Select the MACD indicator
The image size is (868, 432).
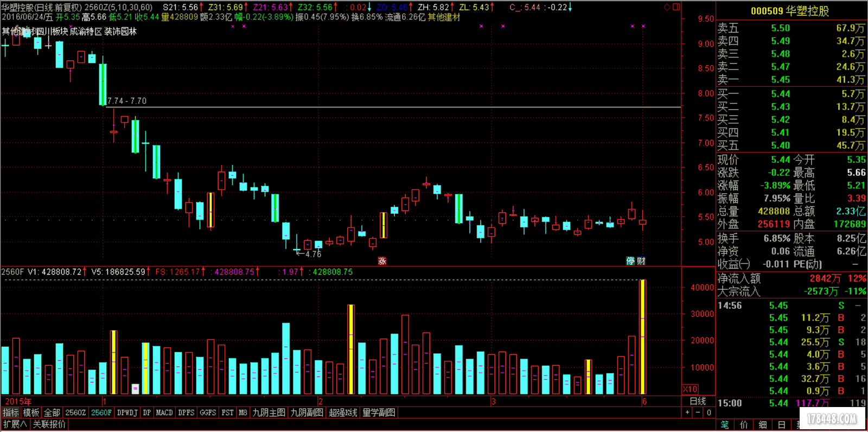(x=164, y=412)
